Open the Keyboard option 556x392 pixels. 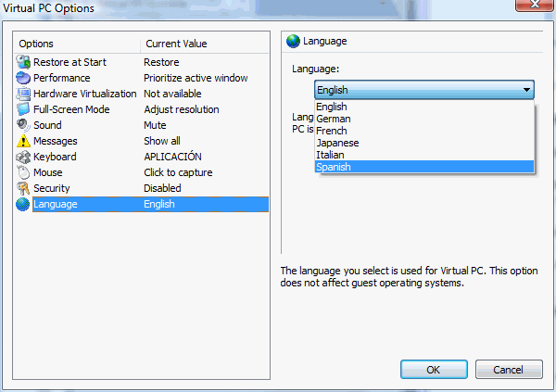(x=142, y=157)
